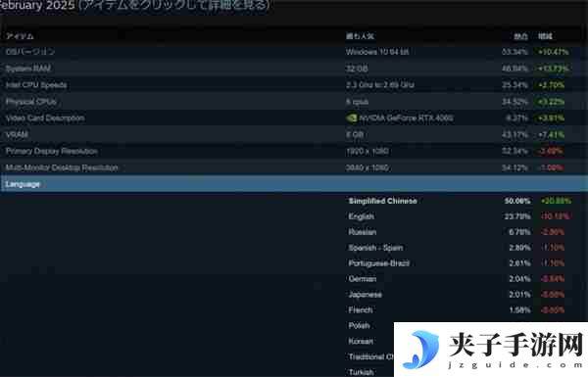Select the German language entry

coord(363,279)
